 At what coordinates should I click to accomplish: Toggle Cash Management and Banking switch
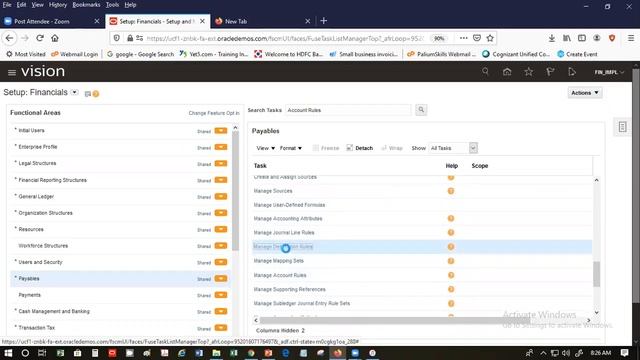pyautogui.click(x=221, y=311)
